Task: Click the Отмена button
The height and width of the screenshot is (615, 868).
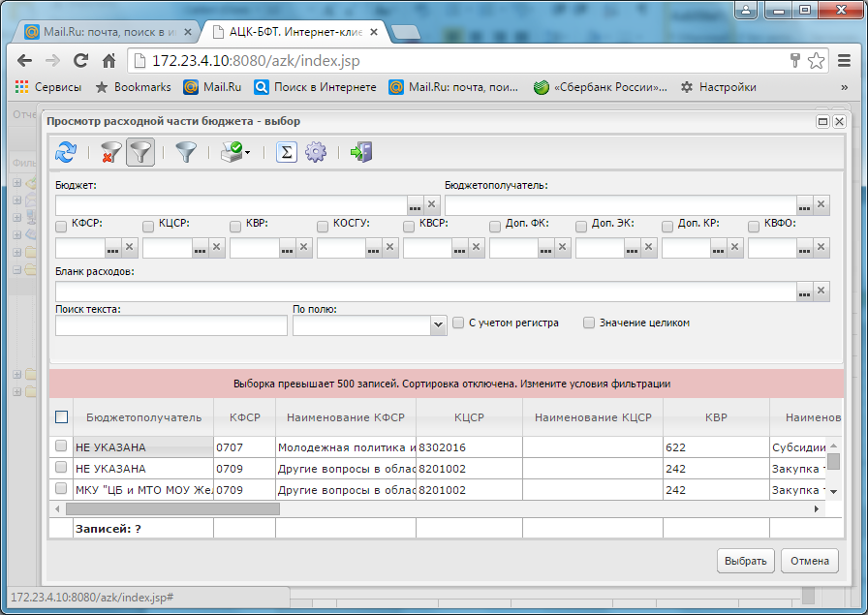Action: (809, 561)
